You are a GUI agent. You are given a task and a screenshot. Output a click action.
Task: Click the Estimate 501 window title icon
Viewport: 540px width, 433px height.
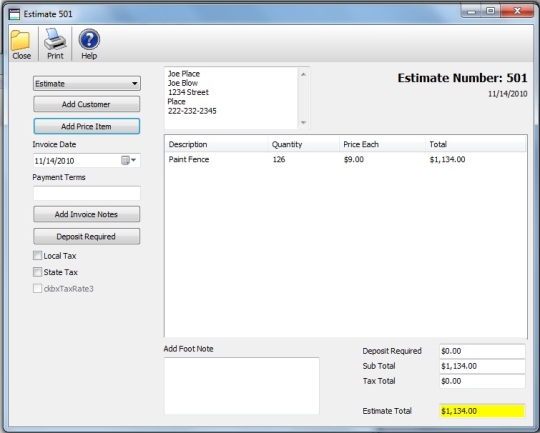[x=14, y=14]
